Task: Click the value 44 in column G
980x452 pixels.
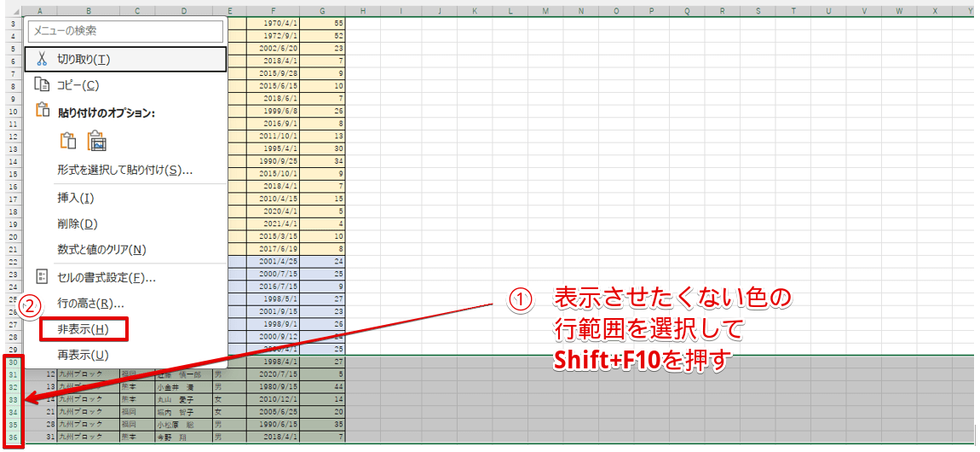Action: (x=322, y=386)
